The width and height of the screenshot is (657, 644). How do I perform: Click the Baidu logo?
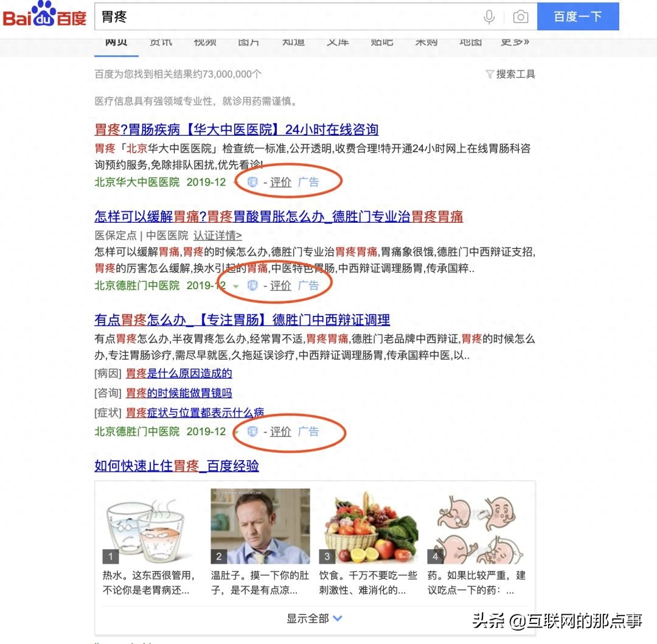pyautogui.click(x=44, y=15)
